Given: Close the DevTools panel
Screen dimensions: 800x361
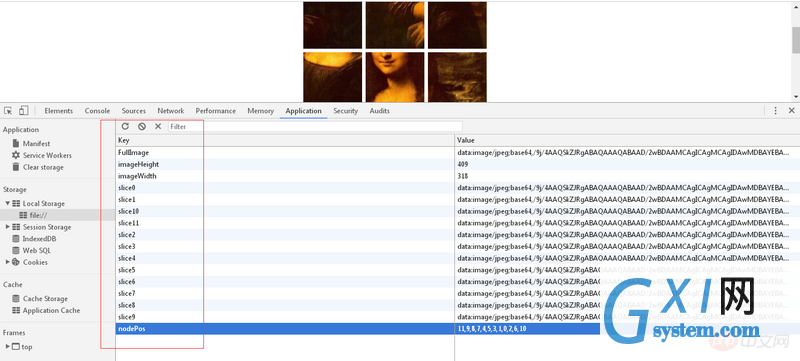Looking at the screenshot, I should click(791, 111).
